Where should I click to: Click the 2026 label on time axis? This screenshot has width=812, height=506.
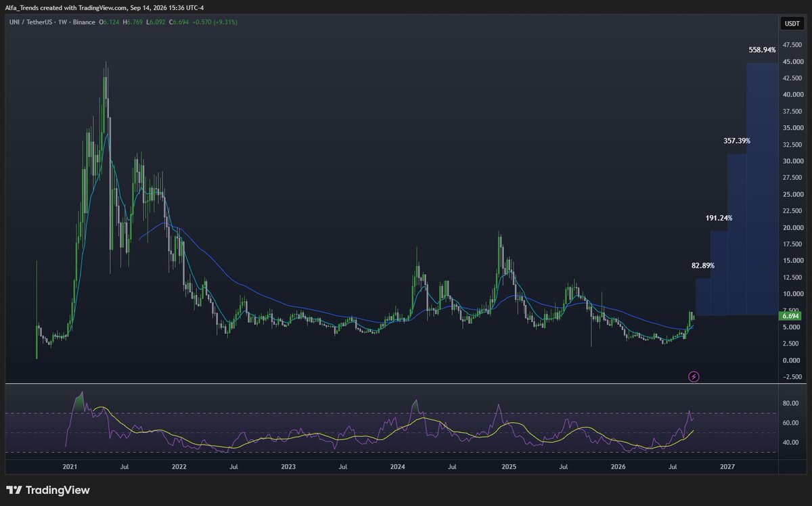coord(618,467)
